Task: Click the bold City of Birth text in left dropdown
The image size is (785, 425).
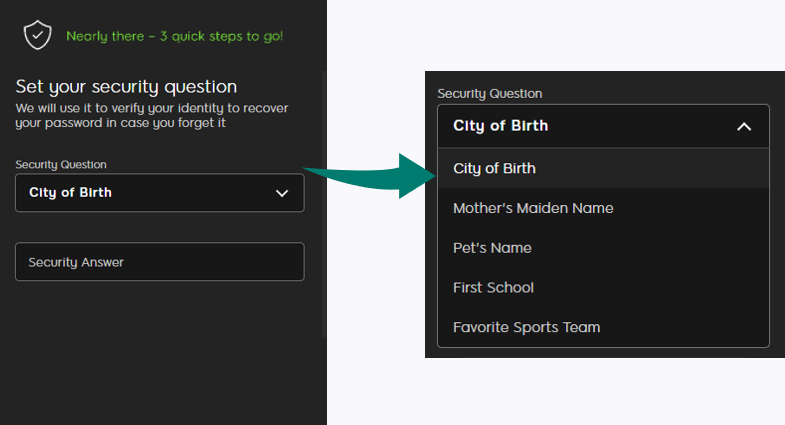Action: click(x=70, y=193)
